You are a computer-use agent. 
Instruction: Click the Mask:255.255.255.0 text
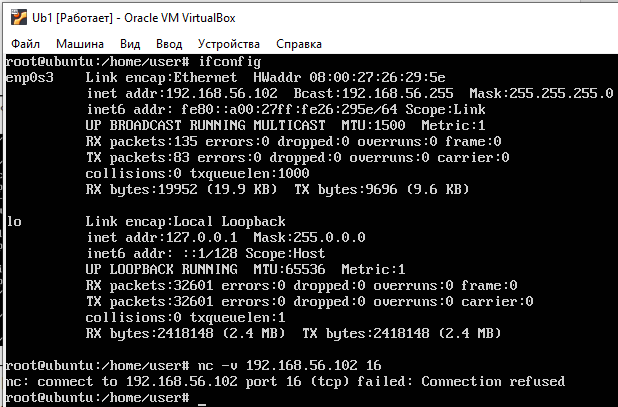point(541,93)
